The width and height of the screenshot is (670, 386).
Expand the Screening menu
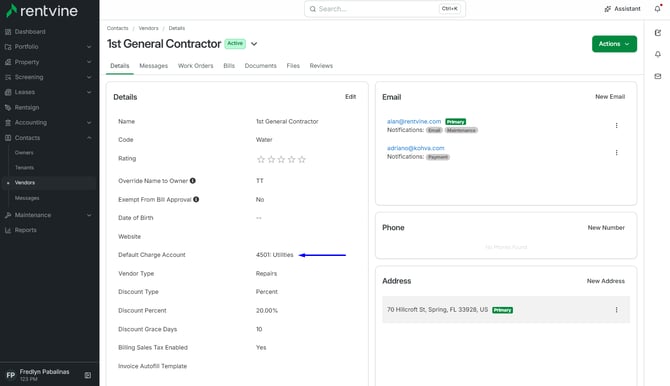pyautogui.click(x=89, y=77)
